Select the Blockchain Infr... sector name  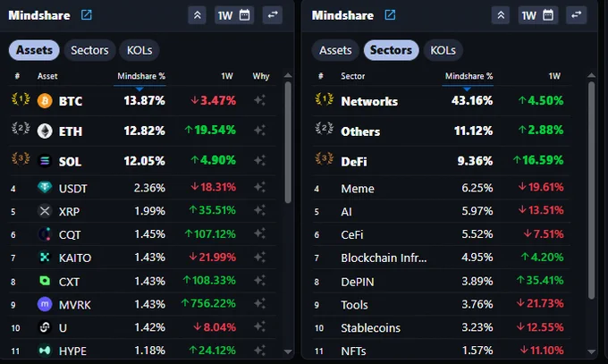tap(384, 258)
